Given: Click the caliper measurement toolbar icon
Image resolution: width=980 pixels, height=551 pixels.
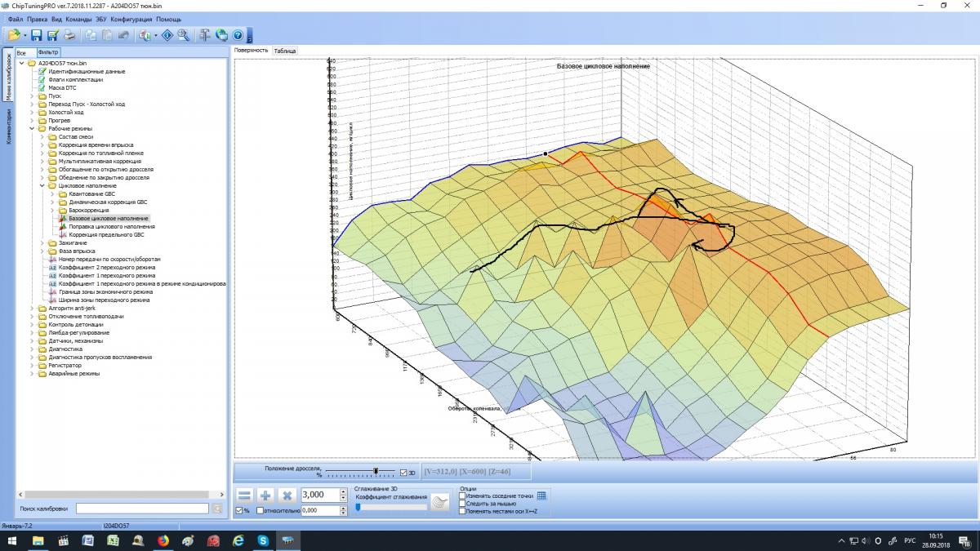Looking at the screenshot, I should [x=205, y=35].
